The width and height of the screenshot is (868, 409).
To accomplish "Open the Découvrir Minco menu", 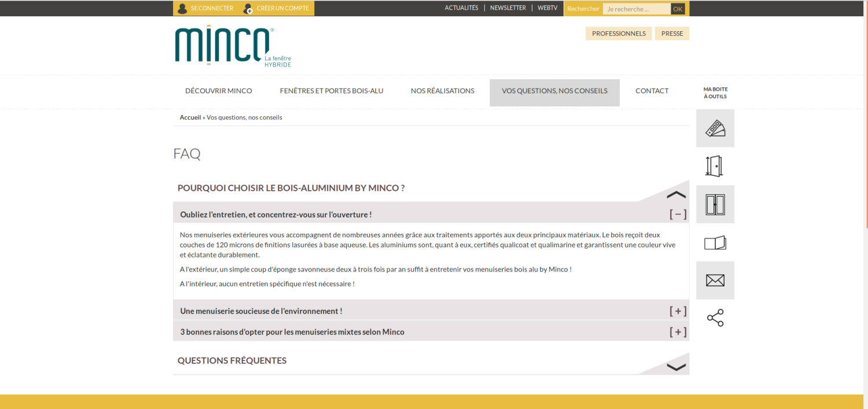I will (x=219, y=91).
